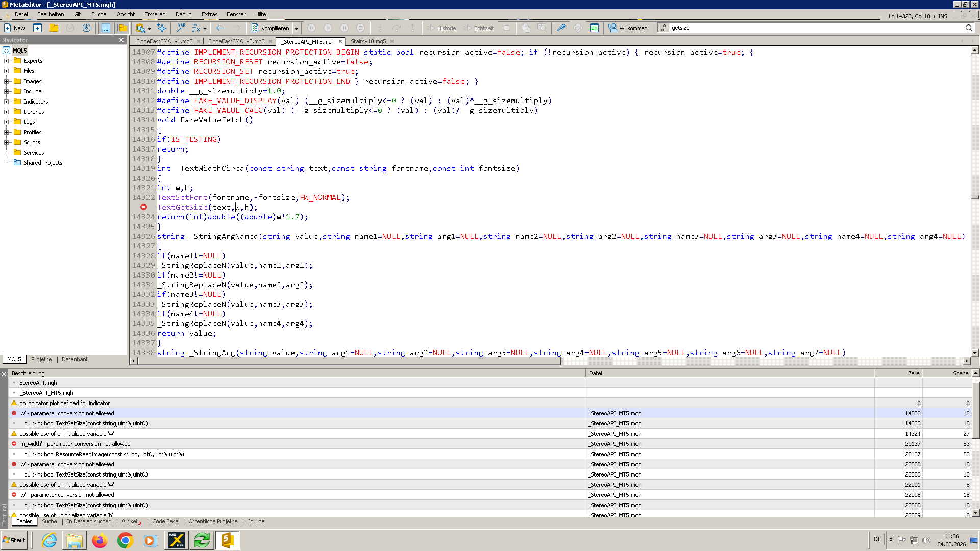Click the search options sliders icon
Image resolution: width=980 pixels, height=551 pixels.
tap(663, 28)
